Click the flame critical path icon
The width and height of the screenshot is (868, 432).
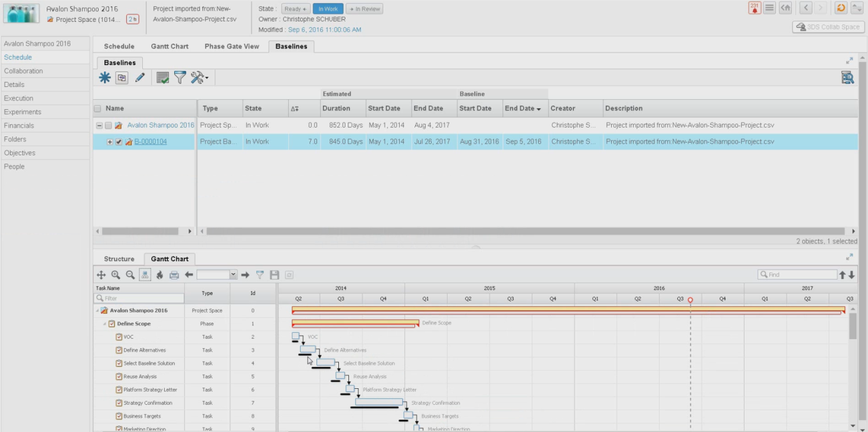159,275
